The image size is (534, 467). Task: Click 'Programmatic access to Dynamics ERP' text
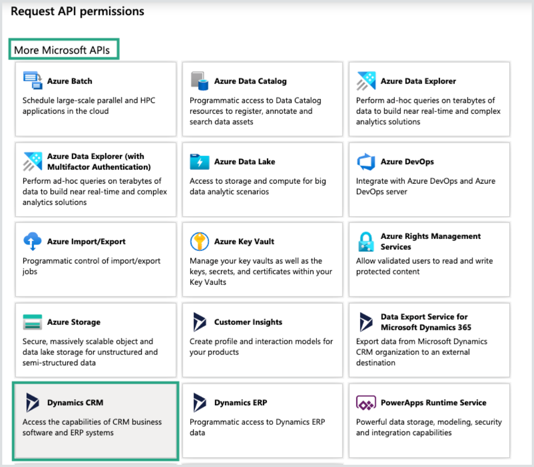click(257, 427)
